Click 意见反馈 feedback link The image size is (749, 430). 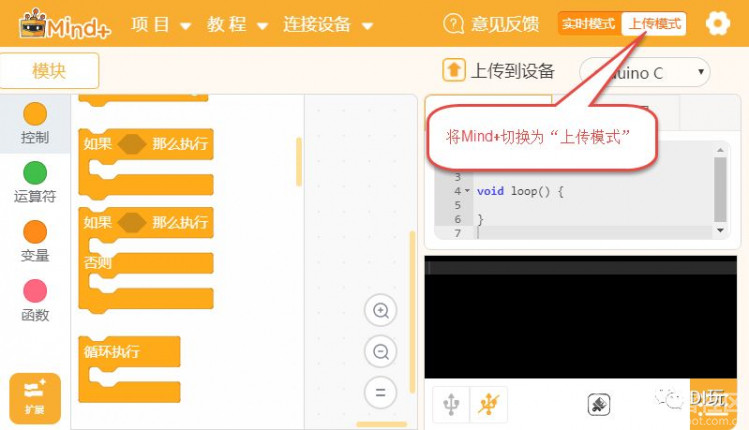point(505,24)
